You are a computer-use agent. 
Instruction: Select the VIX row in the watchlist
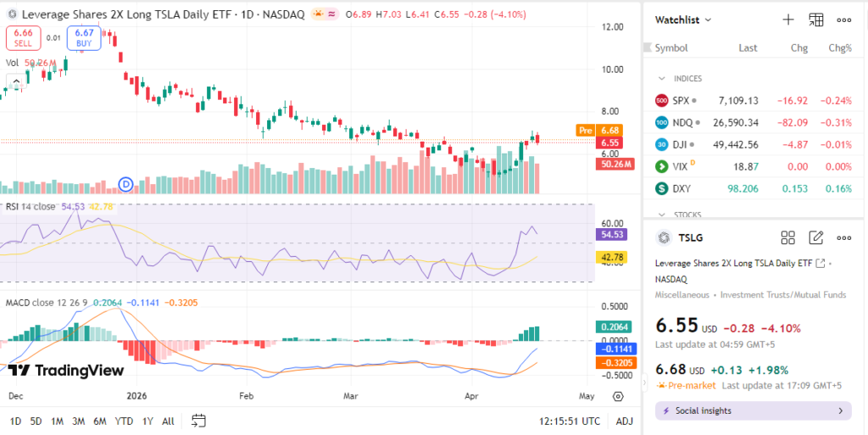[x=753, y=166]
